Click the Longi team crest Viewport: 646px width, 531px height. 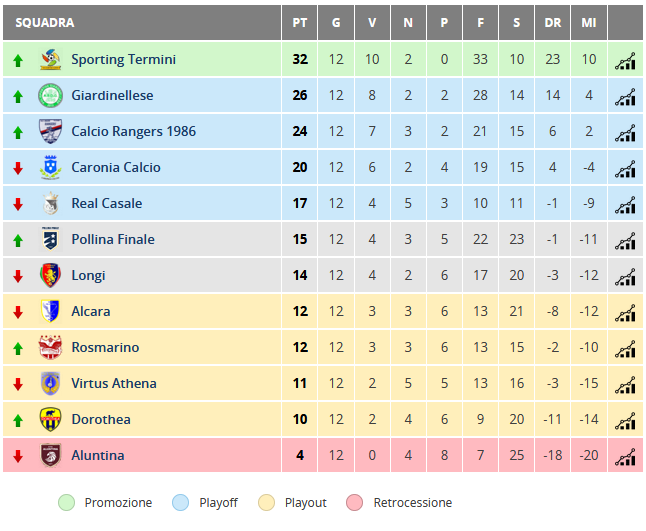pos(50,275)
